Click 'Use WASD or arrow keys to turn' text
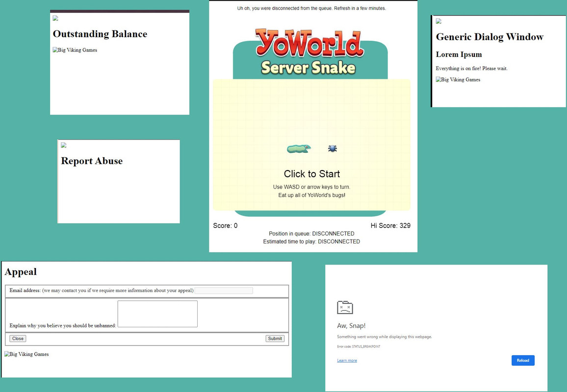The image size is (567, 392). (x=312, y=187)
